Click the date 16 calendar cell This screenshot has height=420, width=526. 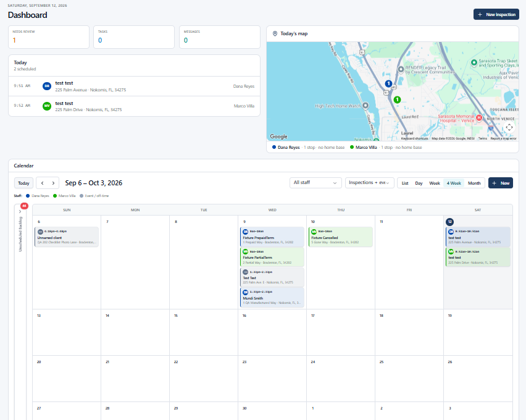tap(272, 332)
